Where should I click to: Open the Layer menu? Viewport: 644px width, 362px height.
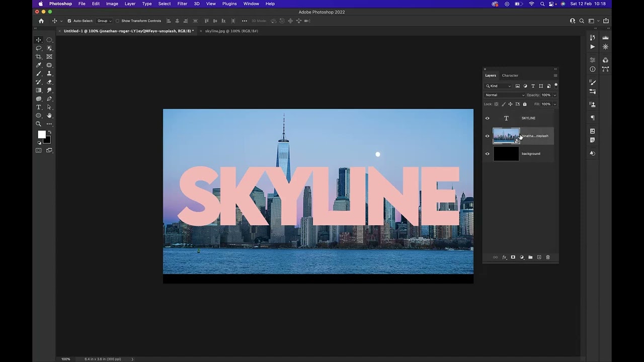tap(130, 4)
